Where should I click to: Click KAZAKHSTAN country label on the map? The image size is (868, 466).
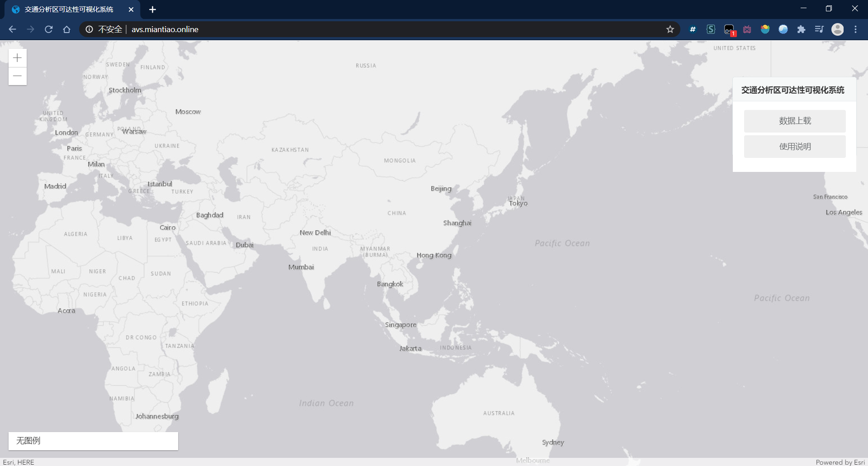(x=290, y=150)
